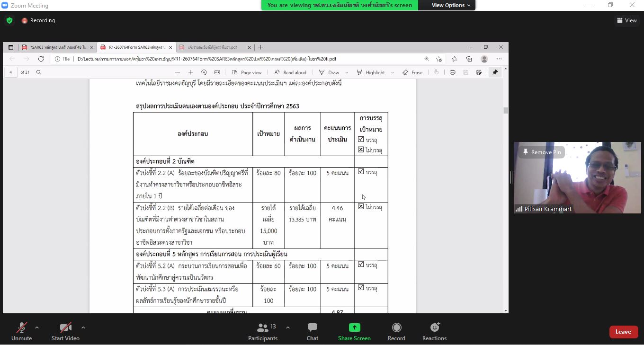
Task: Expand the audio options arrow next to Unmute
Action: pos(36,327)
